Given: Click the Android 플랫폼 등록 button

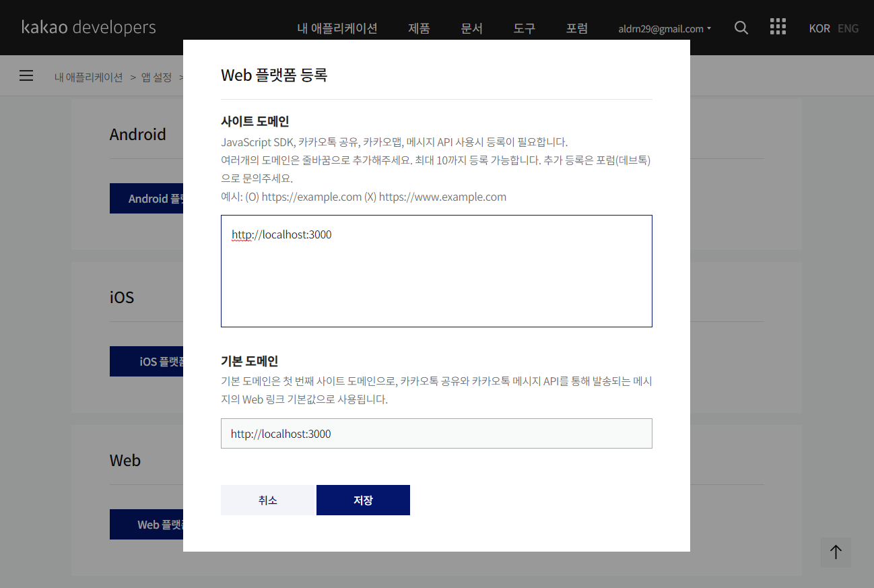Looking at the screenshot, I should tap(146, 199).
